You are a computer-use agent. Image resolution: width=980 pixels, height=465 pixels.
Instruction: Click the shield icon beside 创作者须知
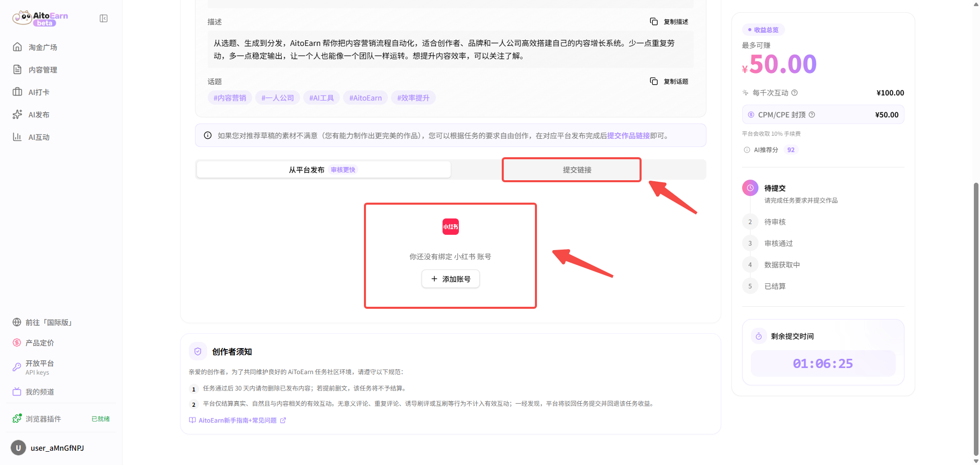pyautogui.click(x=198, y=351)
